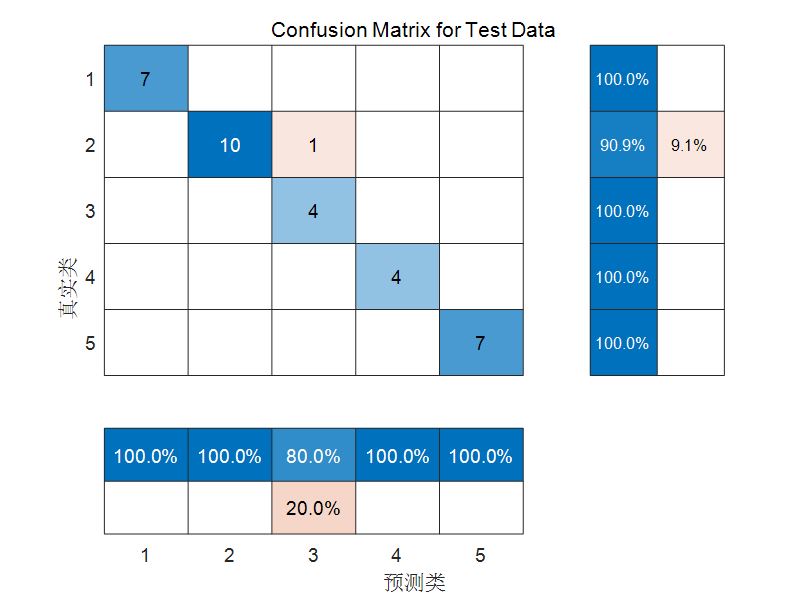Click the y-axis label '真实类'
This screenshot has width=800, height=599.
(x=68, y=290)
